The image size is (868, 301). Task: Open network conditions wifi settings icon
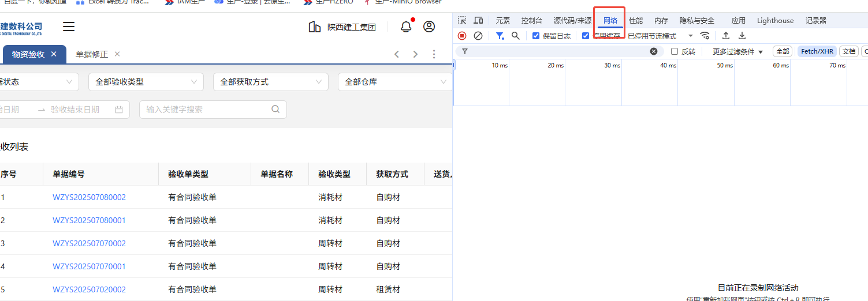click(705, 36)
